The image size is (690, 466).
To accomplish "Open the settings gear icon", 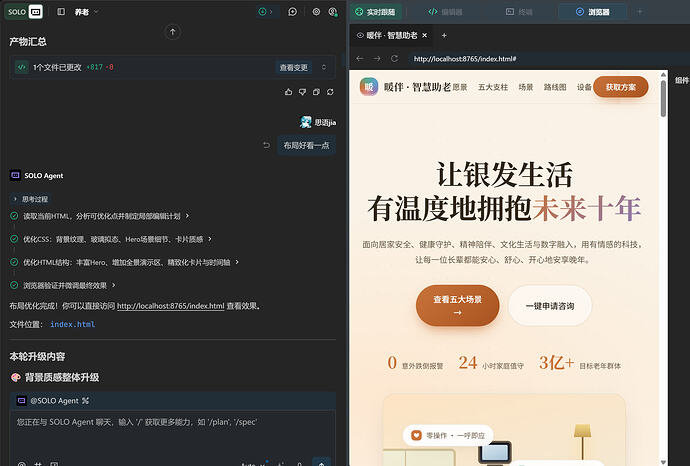I will (x=316, y=12).
